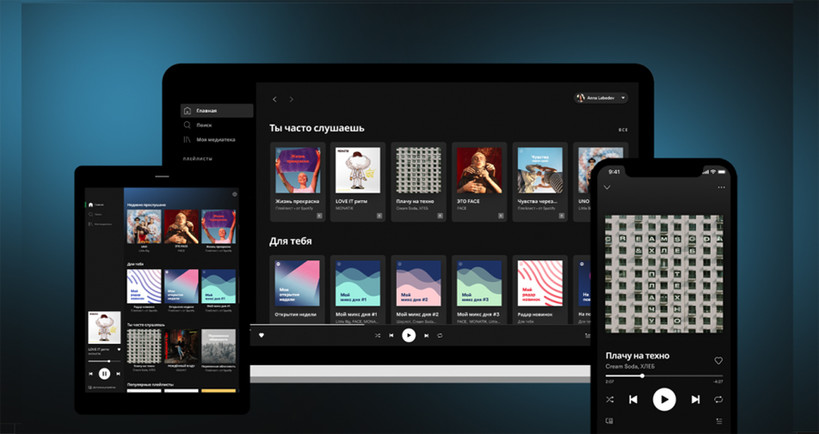Click the back arrow in the laptop header
This screenshot has height=434, width=819.
pyautogui.click(x=276, y=99)
